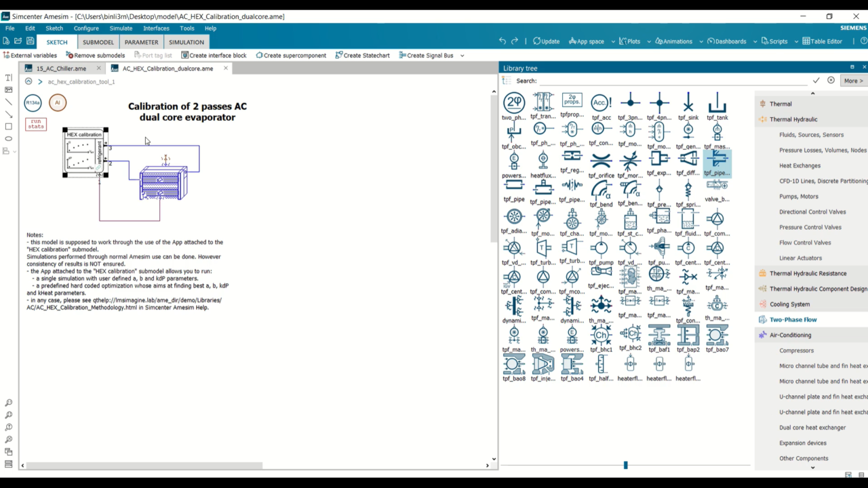Switch to the 15_AC_Chiller.ame document tab
The width and height of the screenshot is (868, 488).
click(61, 68)
